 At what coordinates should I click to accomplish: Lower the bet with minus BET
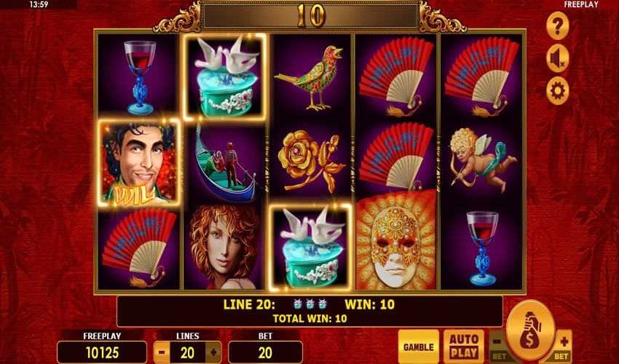tap(498, 347)
